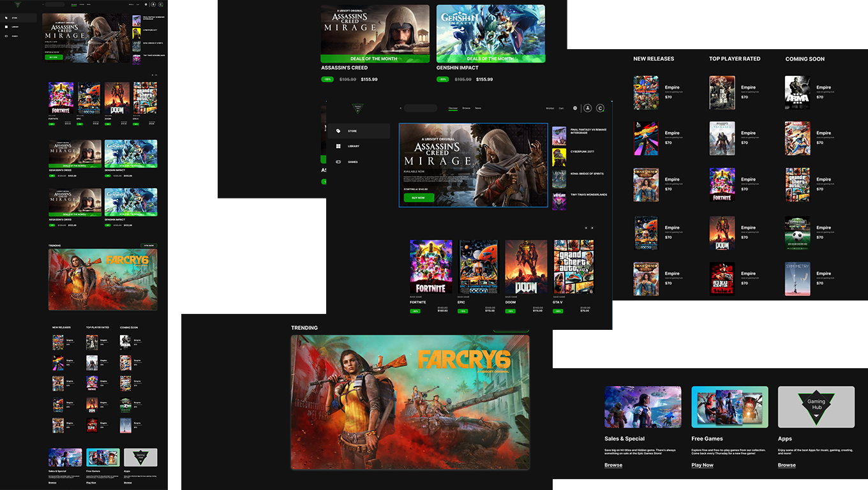Click the search field in center window header
868x490 pixels.
point(421,108)
